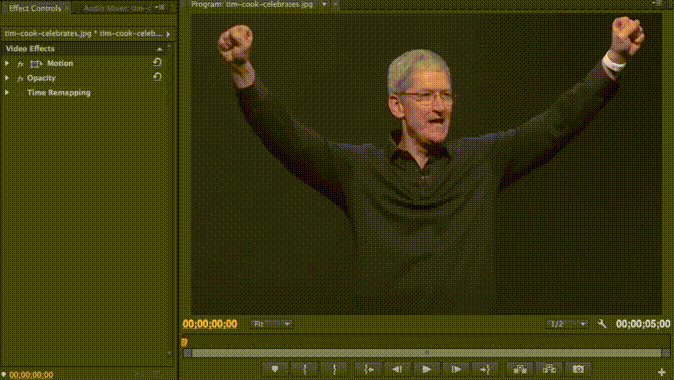This screenshot has height=380, width=674.
Task: Click the Effect Controls timecode at bottom
Action: click(x=31, y=375)
